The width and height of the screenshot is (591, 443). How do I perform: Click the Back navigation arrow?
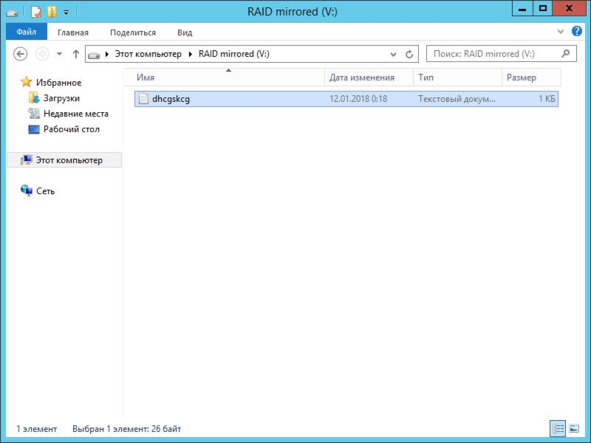[x=20, y=54]
